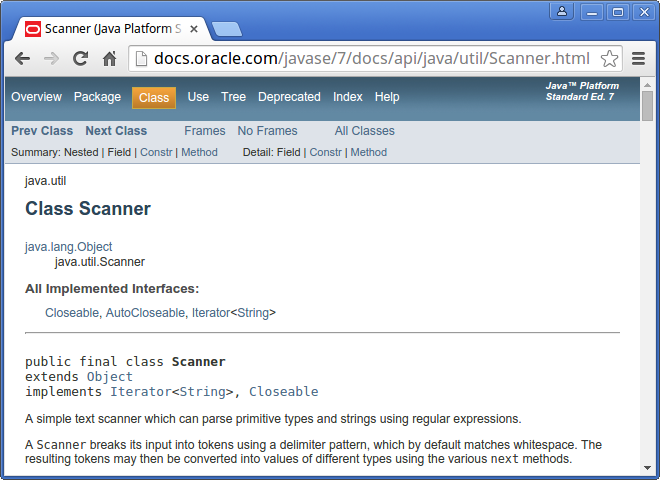Close the Scanner tab with the X
This screenshot has width=660, height=480.
click(x=194, y=29)
